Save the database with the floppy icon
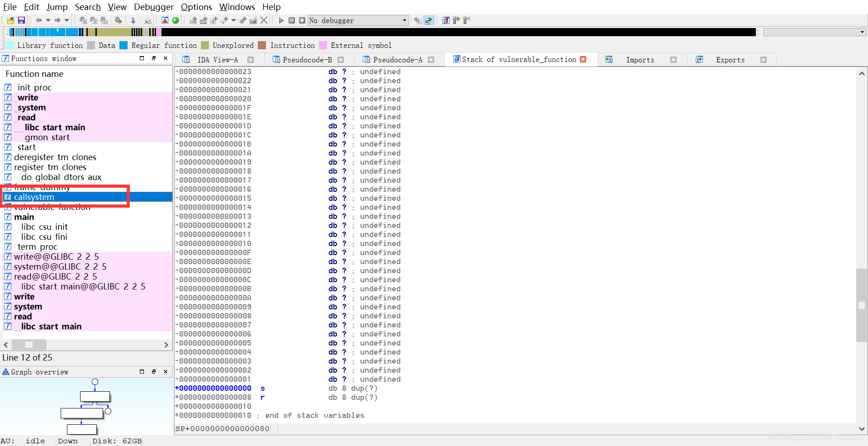 point(21,20)
